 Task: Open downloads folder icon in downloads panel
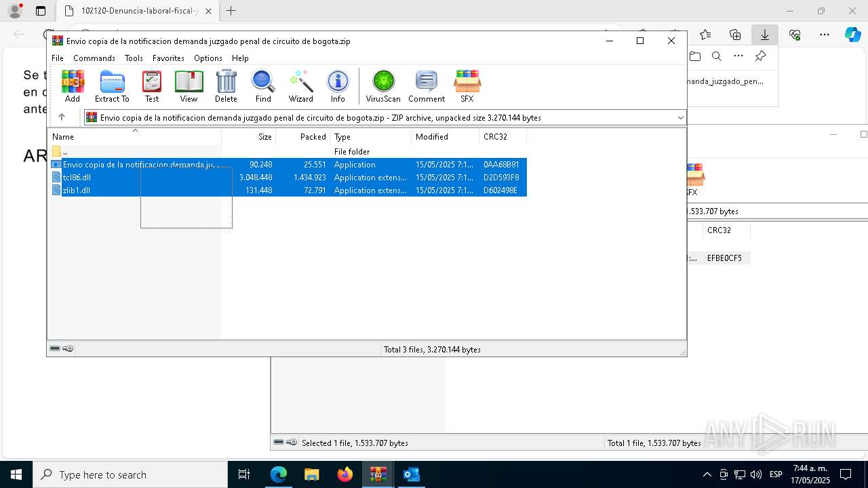click(695, 56)
